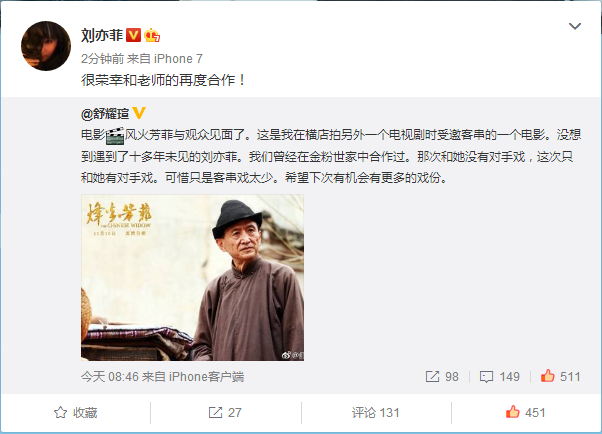Click the orange verified V badge beside 刘亦菲

click(133, 35)
